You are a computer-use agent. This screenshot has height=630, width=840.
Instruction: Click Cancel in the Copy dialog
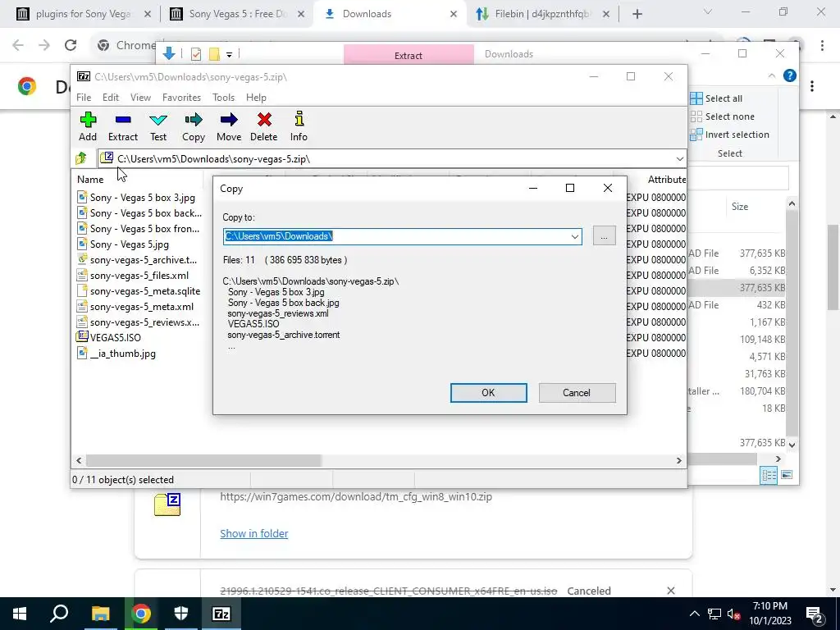(x=577, y=393)
